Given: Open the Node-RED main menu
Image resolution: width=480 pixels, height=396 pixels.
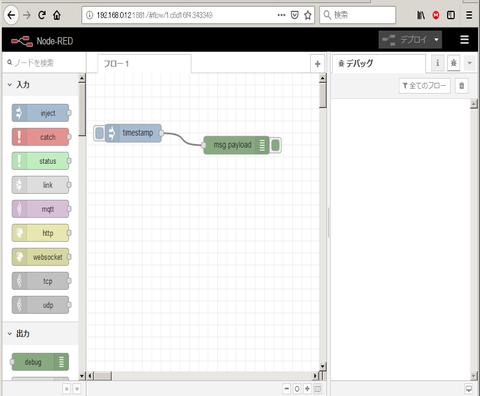Looking at the screenshot, I should click(x=465, y=40).
